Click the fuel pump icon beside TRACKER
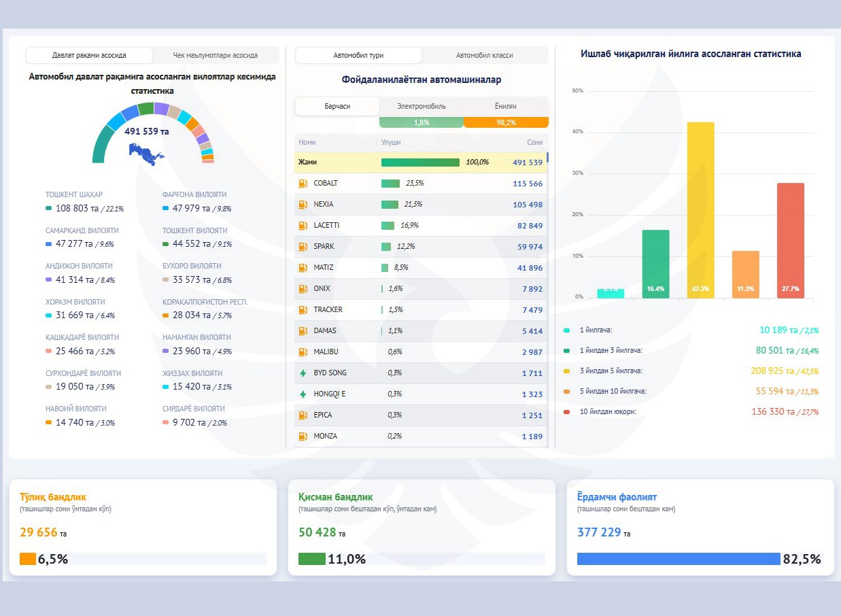 pyautogui.click(x=303, y=310)
